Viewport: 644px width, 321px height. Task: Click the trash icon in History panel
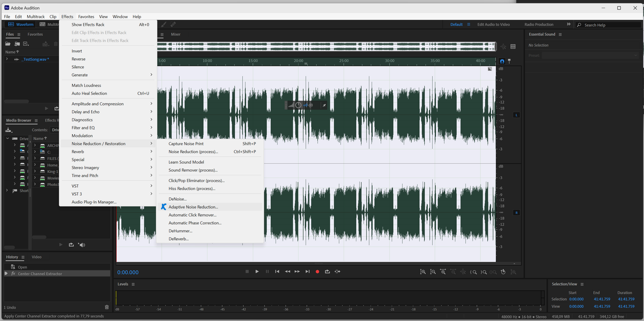pyautogui.click(x=106, y=307)
